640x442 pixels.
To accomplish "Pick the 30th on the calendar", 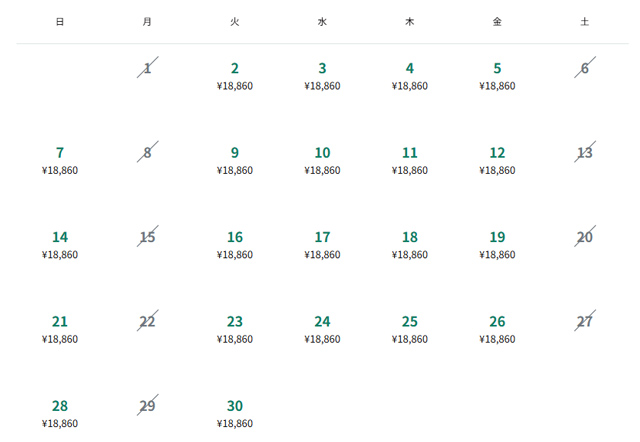I will 235,413.
